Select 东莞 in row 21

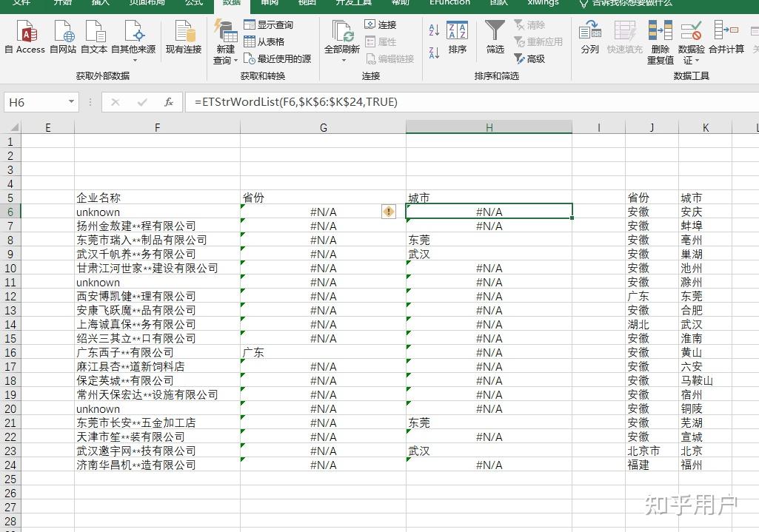[489, 422]
